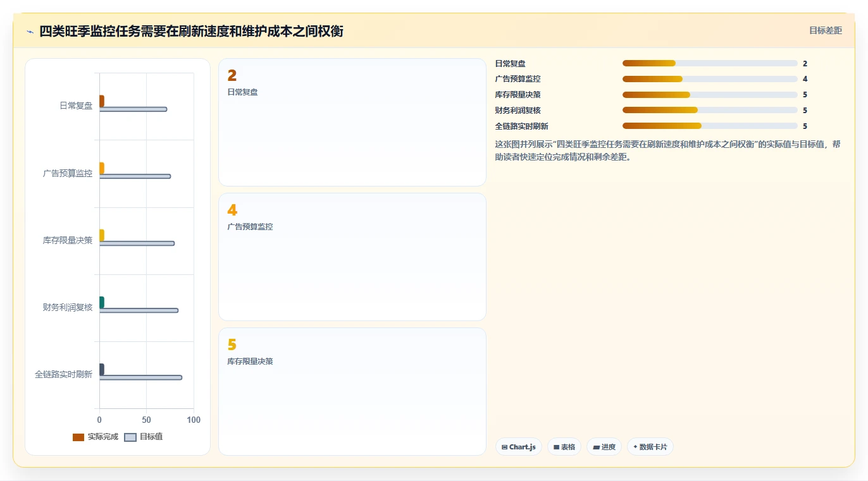The width and height of the screenshot is (868, 481).
Task: Toggle the 实际完成 legend color swatch
Action: pos(78,437)
